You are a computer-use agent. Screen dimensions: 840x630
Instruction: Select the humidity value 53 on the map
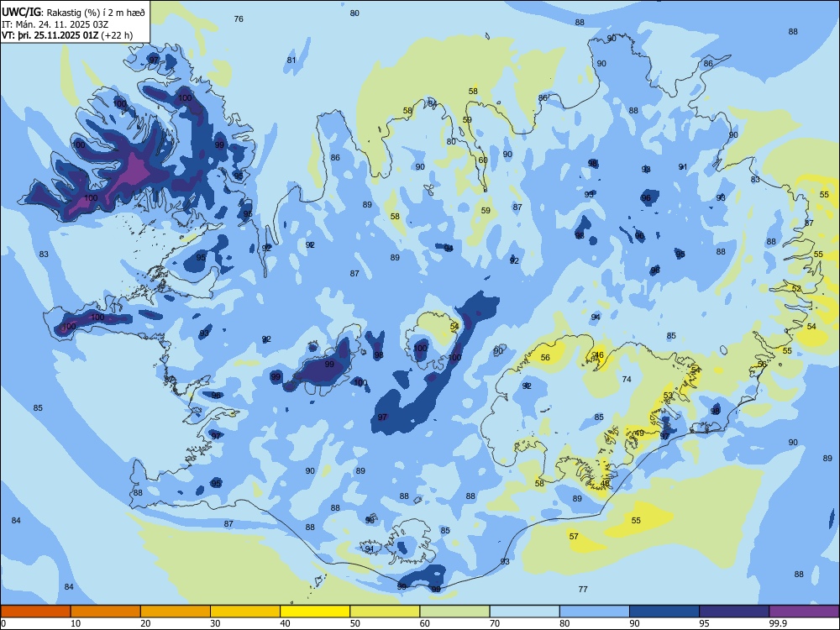click(668, 396)
